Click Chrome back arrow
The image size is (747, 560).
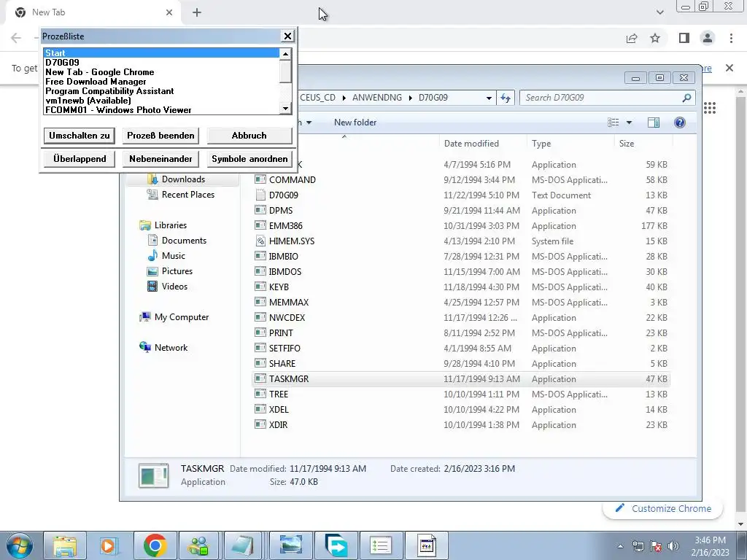tap(16, 38)
